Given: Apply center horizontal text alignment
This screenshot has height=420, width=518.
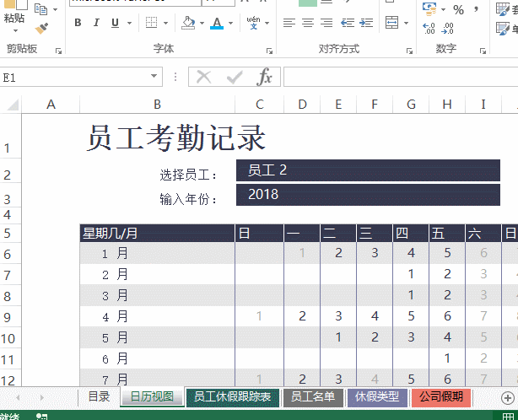Looking at the screenshot, I should coord(307,23).
